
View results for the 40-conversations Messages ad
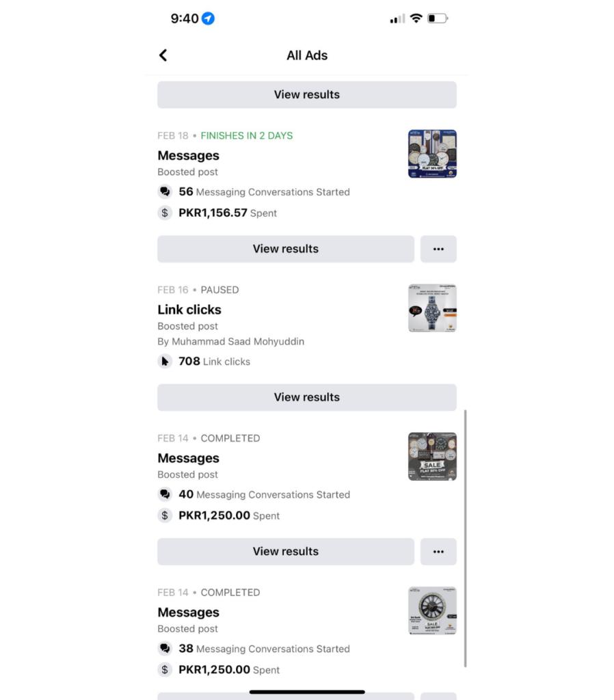pyautogui.click(x=286, y=552)
